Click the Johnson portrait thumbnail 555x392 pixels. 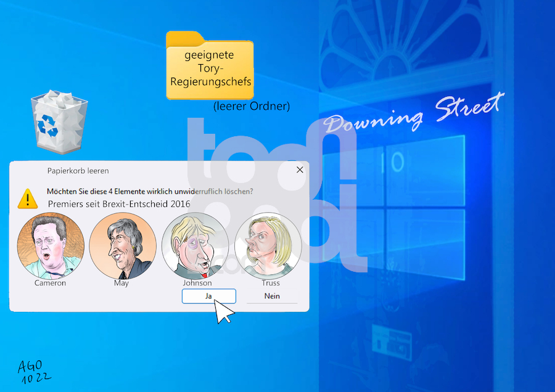(195, 247)
